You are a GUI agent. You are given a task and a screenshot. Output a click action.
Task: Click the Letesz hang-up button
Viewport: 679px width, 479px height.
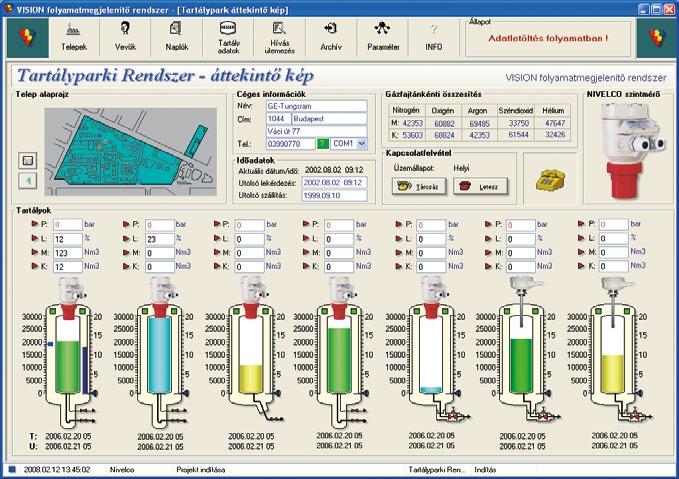[x=480, y=187]
